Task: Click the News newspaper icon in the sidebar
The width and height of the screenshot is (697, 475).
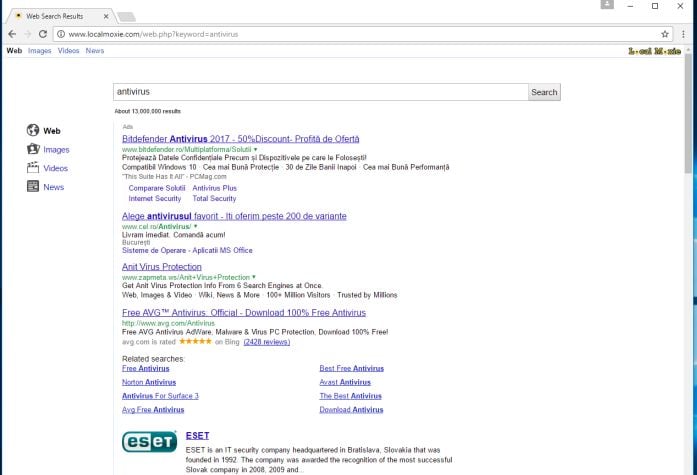Action: [33, 186]
